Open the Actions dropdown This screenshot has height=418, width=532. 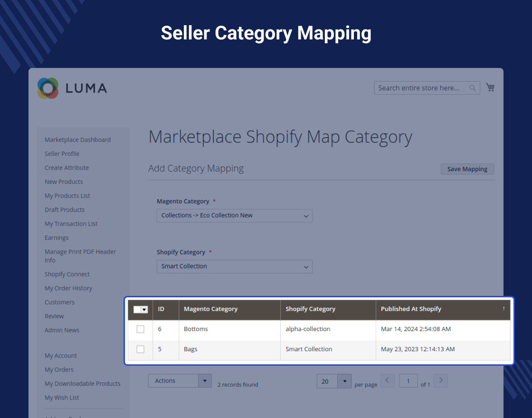[x=180, y=380]
